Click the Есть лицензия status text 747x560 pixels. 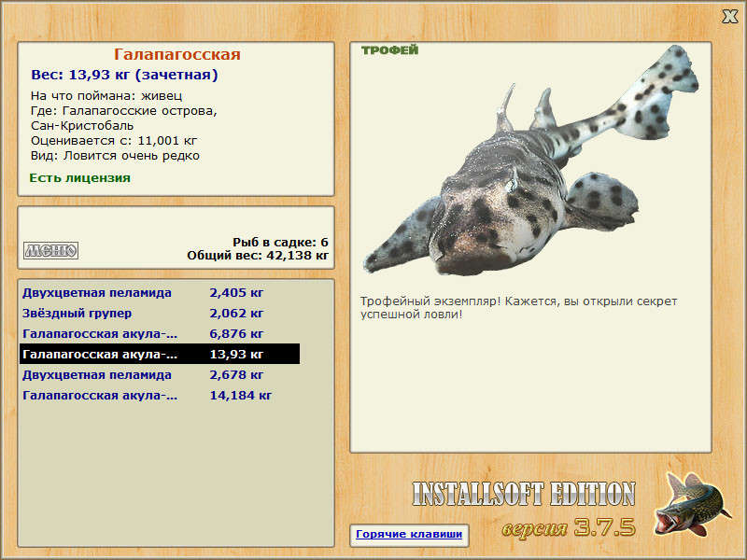click(x=80, y=178)
